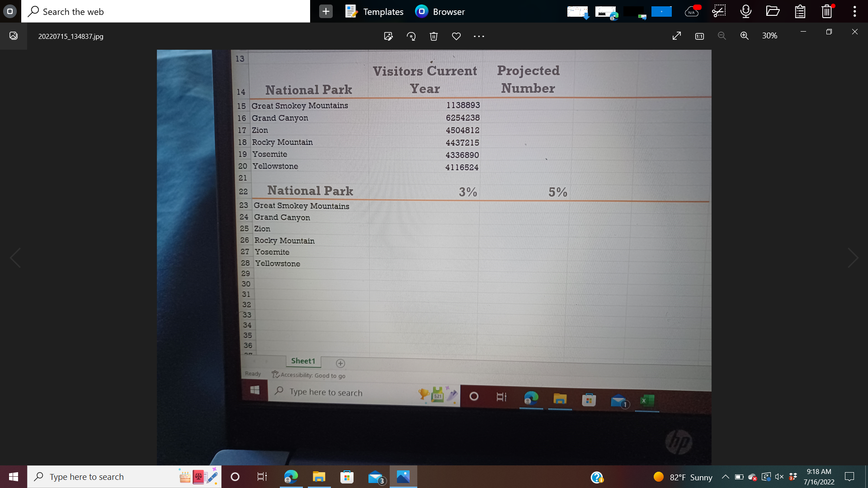This screenshot has width=868, height=488.
Task: Open fullscreen view of the image
Action: click(677, 36)
